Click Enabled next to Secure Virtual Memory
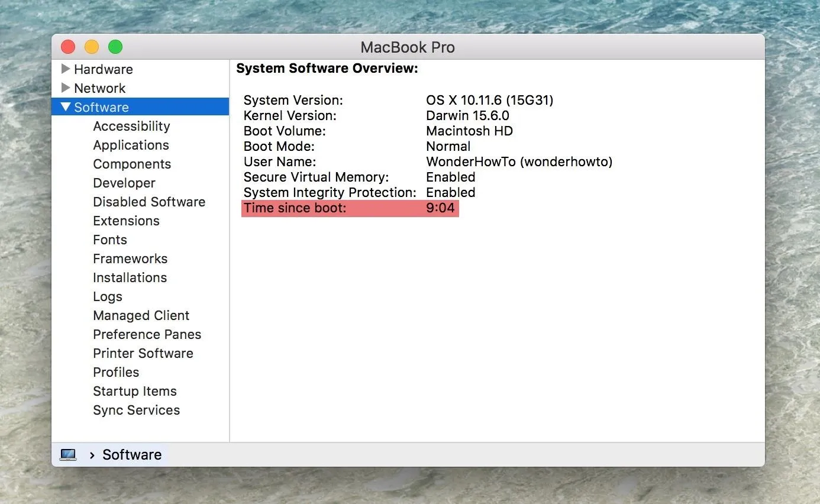 [x=451, y=177]
